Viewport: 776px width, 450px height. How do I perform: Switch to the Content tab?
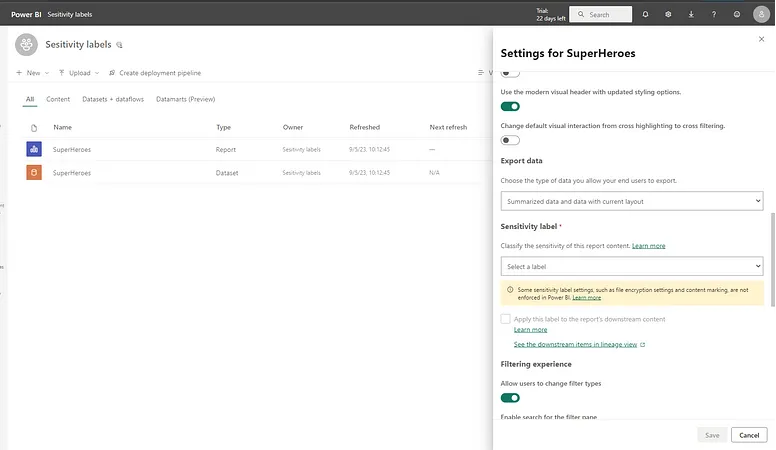[x=58, y=99]
